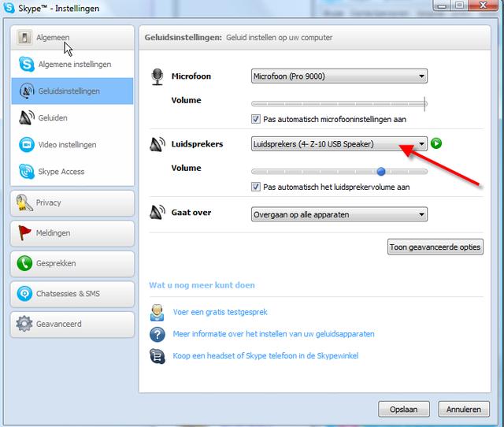
Task: Click the Chatsessies & SMS chat icon
Action: (x=24, y=294)
